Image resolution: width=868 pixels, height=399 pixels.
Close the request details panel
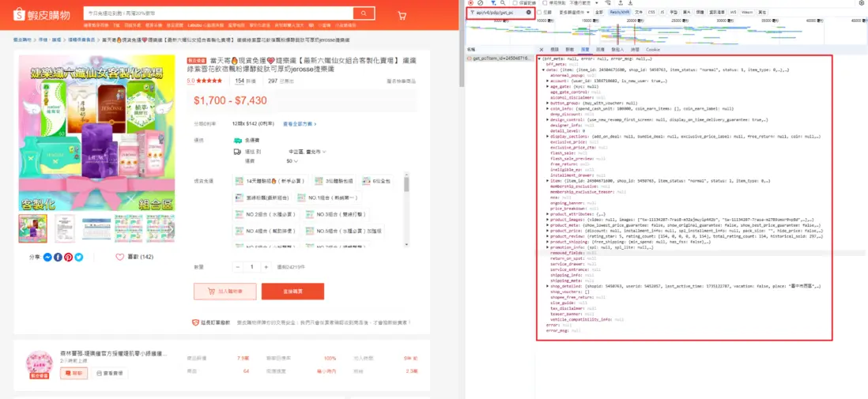point(542,50)
